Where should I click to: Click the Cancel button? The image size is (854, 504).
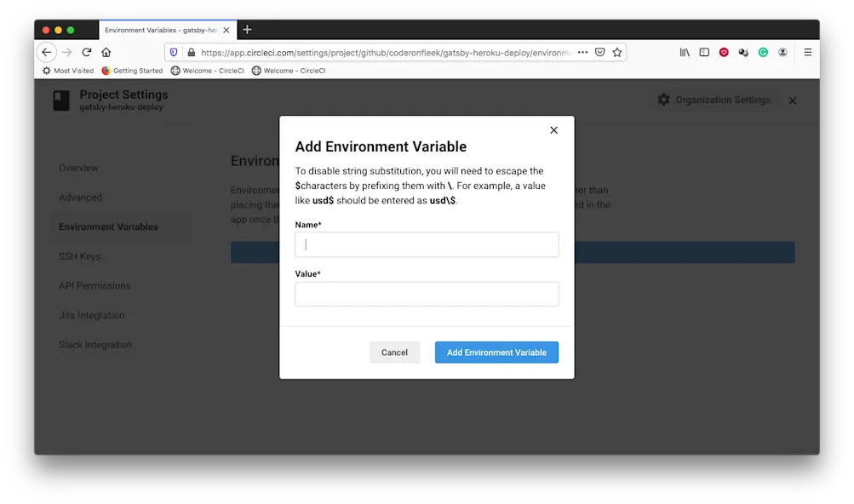point(395,352)
